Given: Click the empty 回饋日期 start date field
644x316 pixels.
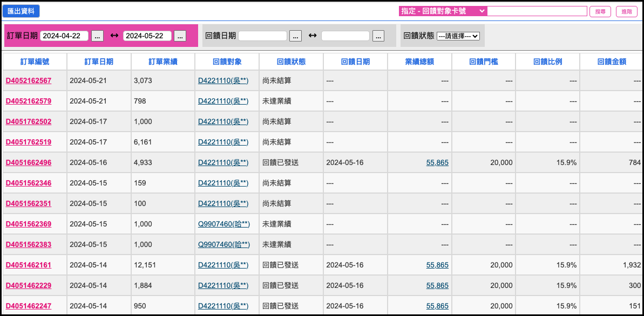Looking at the screenshot, I should (x=262, y=36).
